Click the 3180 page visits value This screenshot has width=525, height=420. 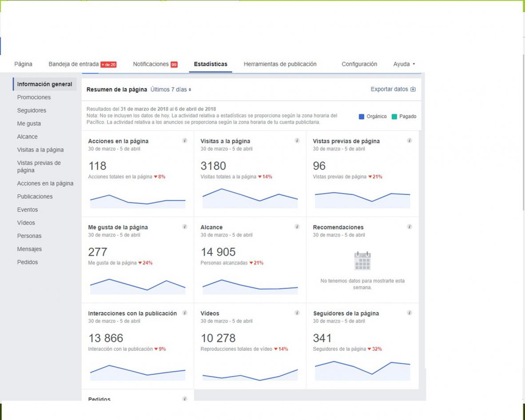(x=213, y=166)
